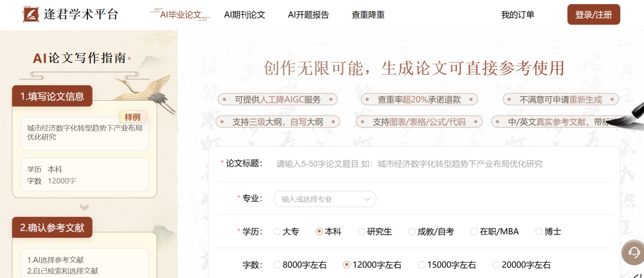Click the 查重率超20%承诺退款 badge
The width and height of the screenshot is (644, 278).
tap(419, 100)
